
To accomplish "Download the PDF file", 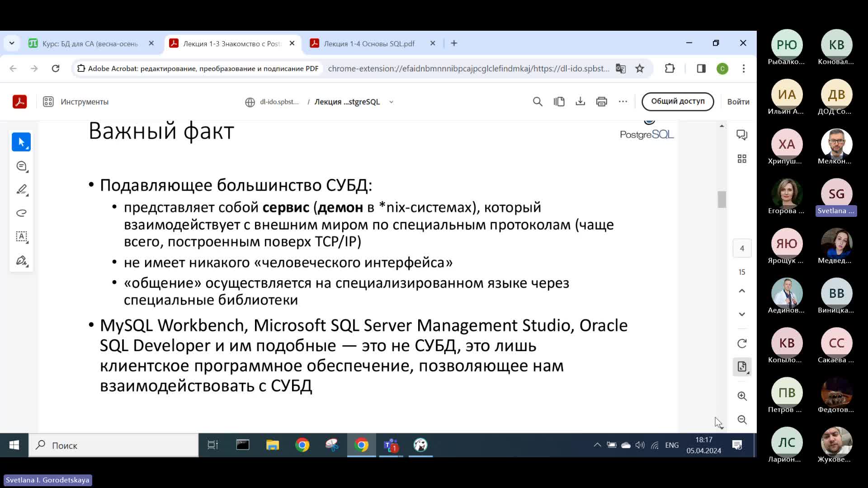I will pyautogui.click(x=580, y=102).
